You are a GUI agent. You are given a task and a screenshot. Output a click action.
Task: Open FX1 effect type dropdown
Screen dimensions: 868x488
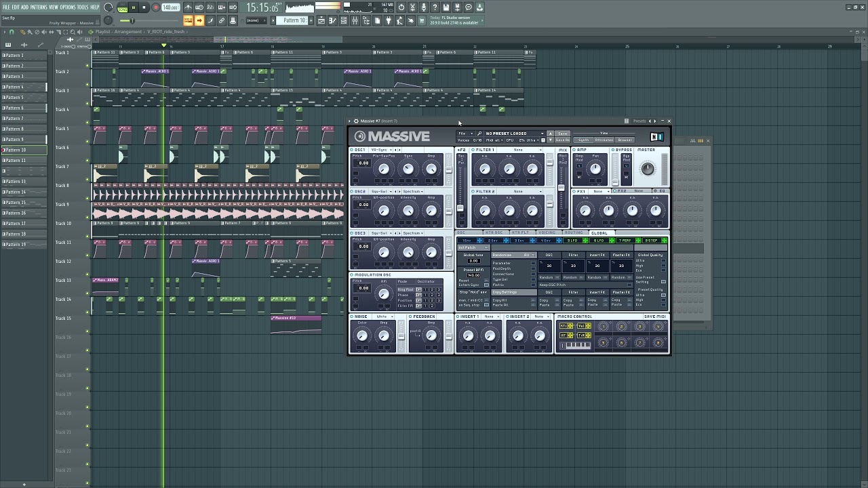(x=599, y=191)
